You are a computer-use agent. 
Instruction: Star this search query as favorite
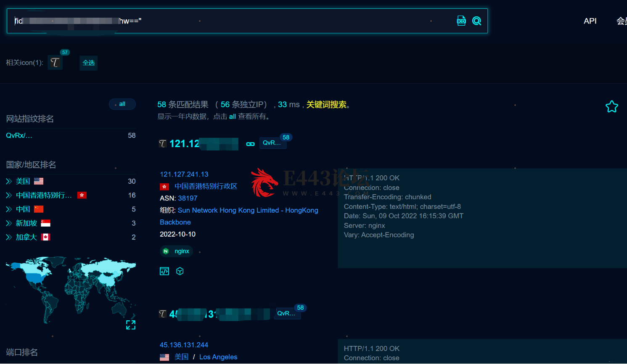(x=611, y=106)
